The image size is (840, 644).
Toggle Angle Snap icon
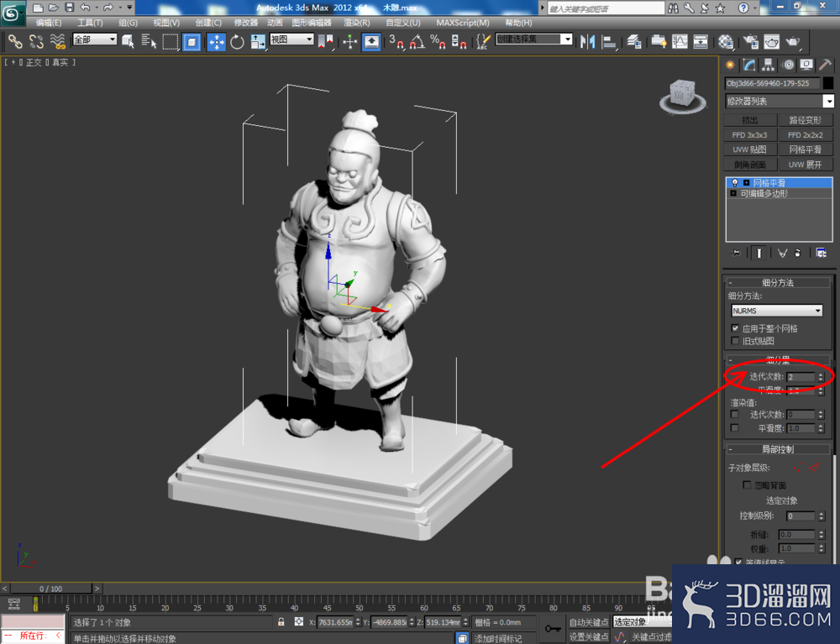(417, 41)
